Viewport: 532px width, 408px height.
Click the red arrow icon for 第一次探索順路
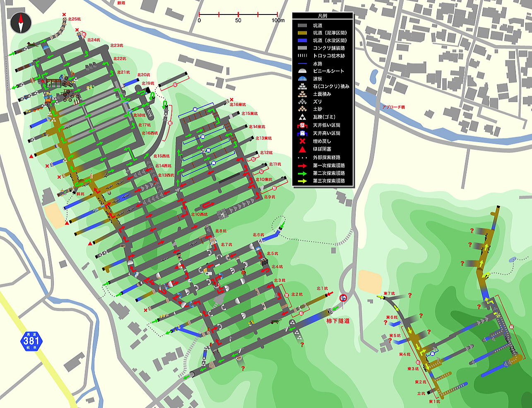coord(303,165)
